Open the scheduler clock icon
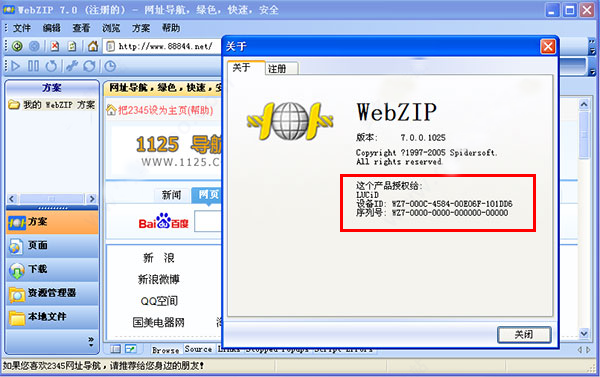The height and width of the screenshot is (377, 600). pos(110,66)
